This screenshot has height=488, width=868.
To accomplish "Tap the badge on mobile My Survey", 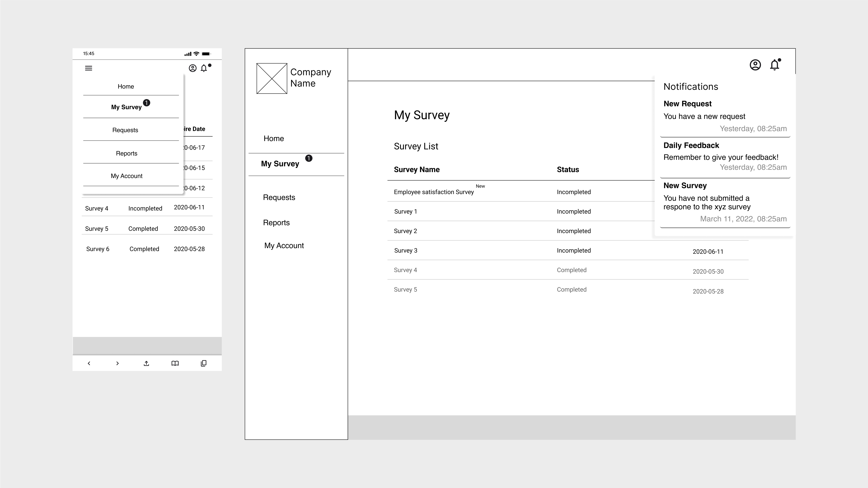I will tap(147, 103).
